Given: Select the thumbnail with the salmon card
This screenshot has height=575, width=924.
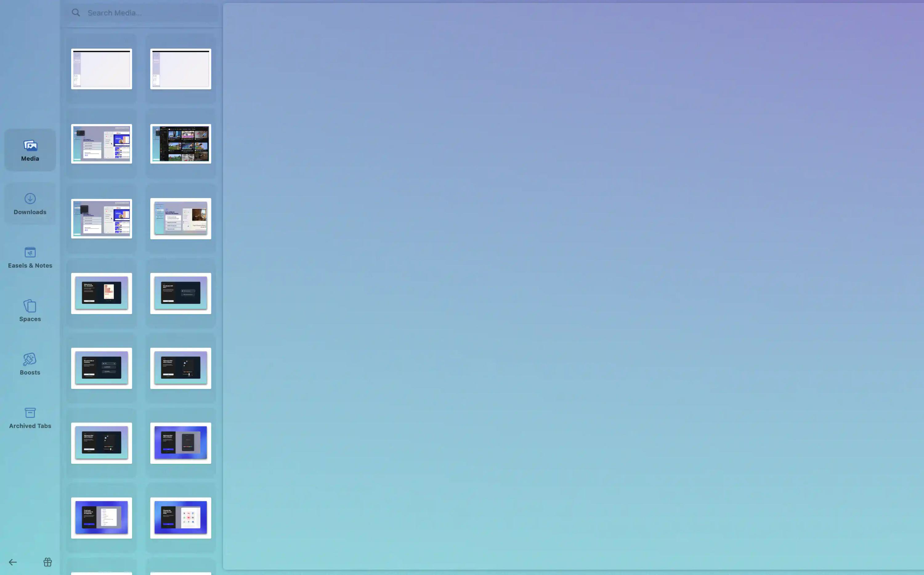Looking at the screenshot, I should (x=102, y=293).
